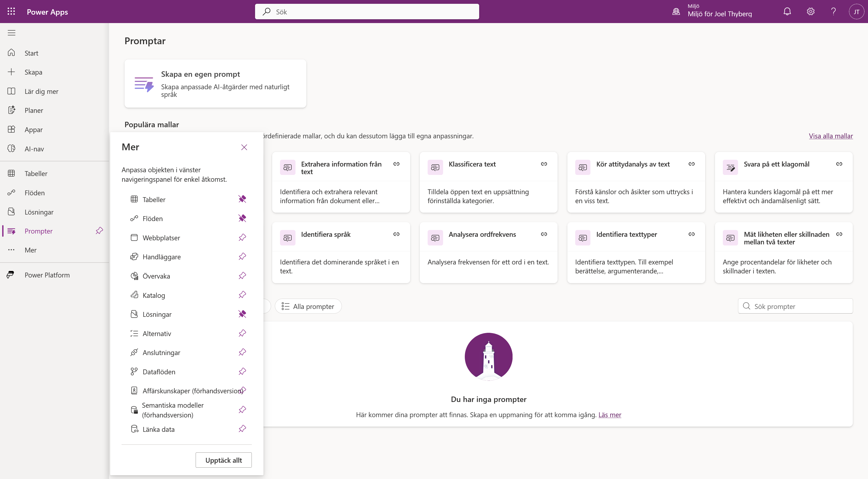The image size is (868, 479).
Task: Click the environment globe icon
Action: pyautogui.click(x=676, y=11)
